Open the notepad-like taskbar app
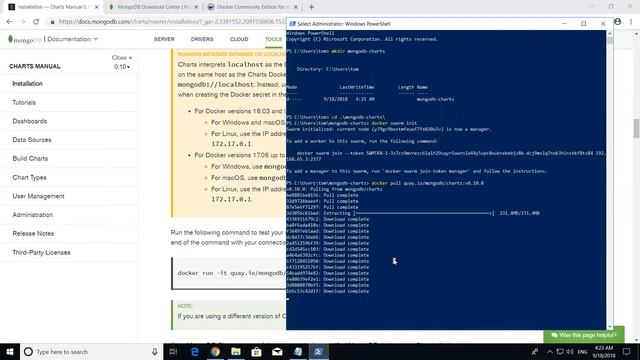Screen dimensions: 640x360 pos(298,351)
